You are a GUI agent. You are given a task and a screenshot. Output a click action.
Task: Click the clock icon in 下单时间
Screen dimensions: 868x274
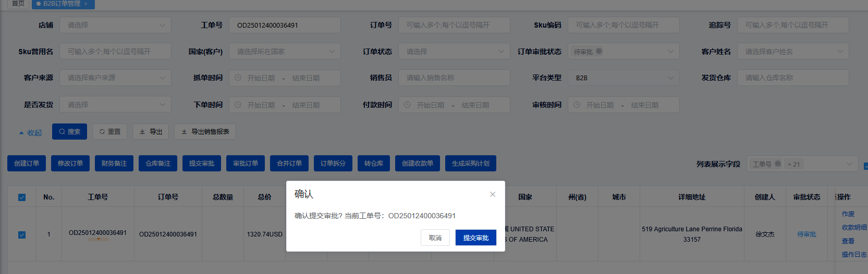pyautogui.click(x=238, y=105)
